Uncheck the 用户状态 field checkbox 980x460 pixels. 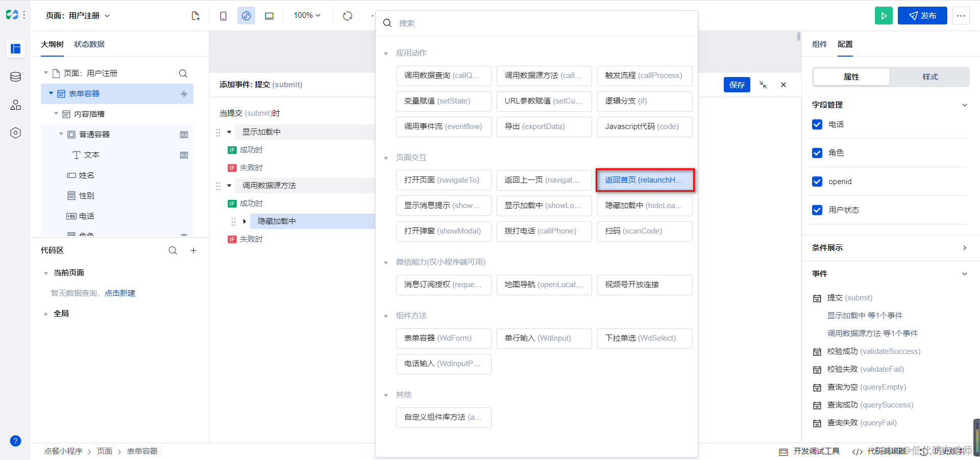pos(817,210)
